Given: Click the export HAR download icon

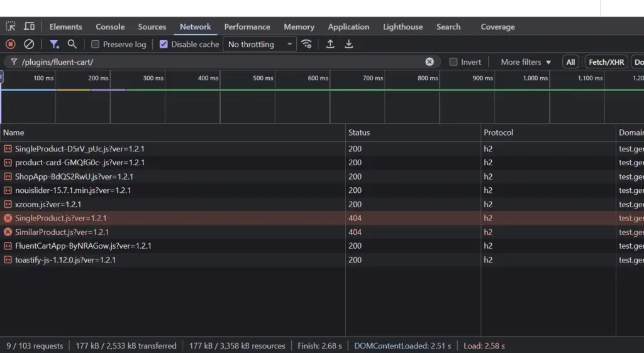Looking at the screenshot, I should tap(349, 44).
